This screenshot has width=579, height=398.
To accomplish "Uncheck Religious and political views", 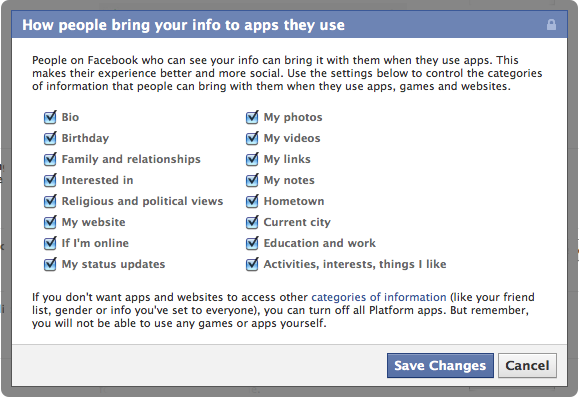I will [50, 202].
